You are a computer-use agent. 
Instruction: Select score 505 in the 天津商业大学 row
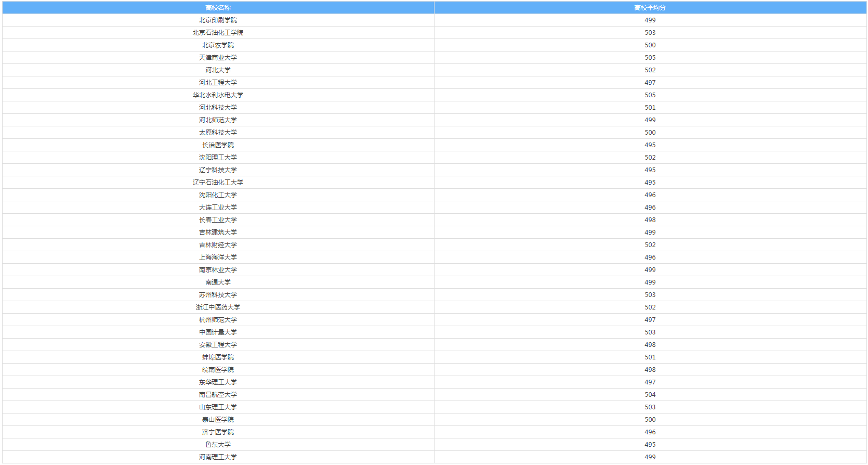(x=650, y=58)
